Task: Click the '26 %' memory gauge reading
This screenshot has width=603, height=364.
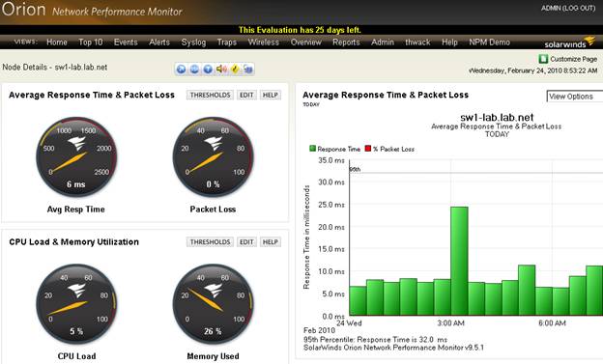Action: [x=213, y=331]
